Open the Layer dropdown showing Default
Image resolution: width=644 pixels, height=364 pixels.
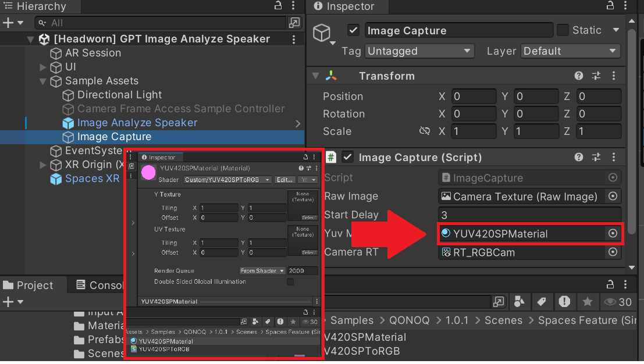570,51
